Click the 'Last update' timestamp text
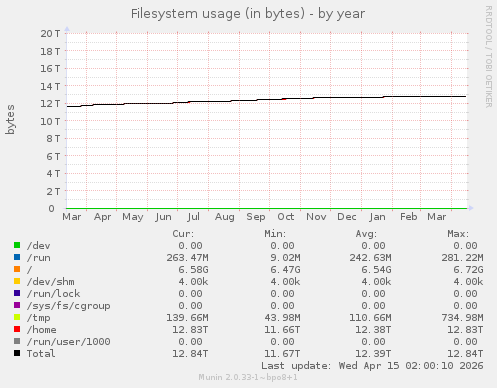The image size is (497, 388). [x=372, y=366]
